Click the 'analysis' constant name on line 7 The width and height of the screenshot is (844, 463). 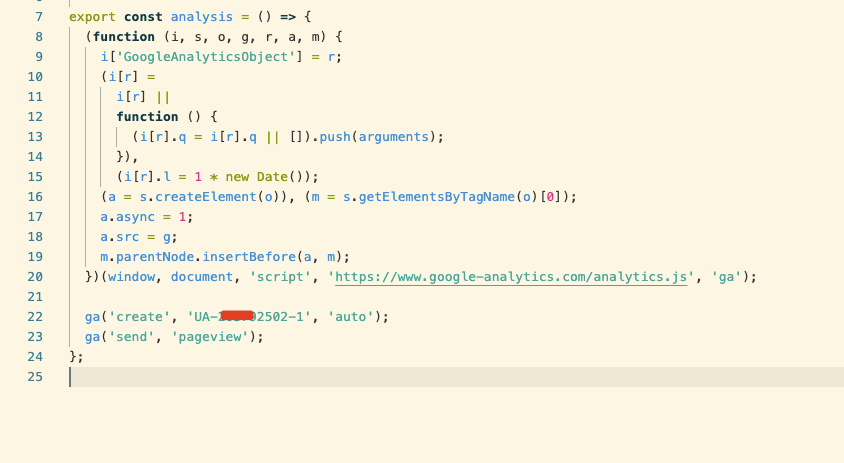coord(202,17)
